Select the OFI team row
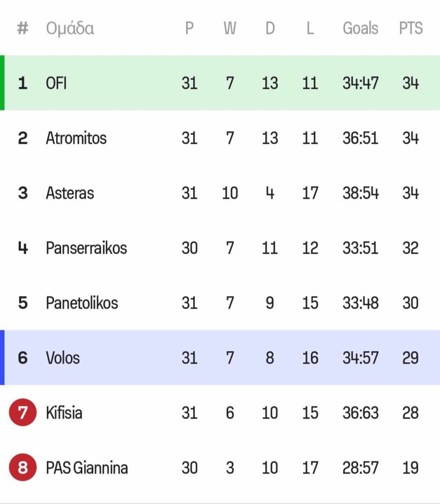The image size is (440, 504). pos(220,83)
